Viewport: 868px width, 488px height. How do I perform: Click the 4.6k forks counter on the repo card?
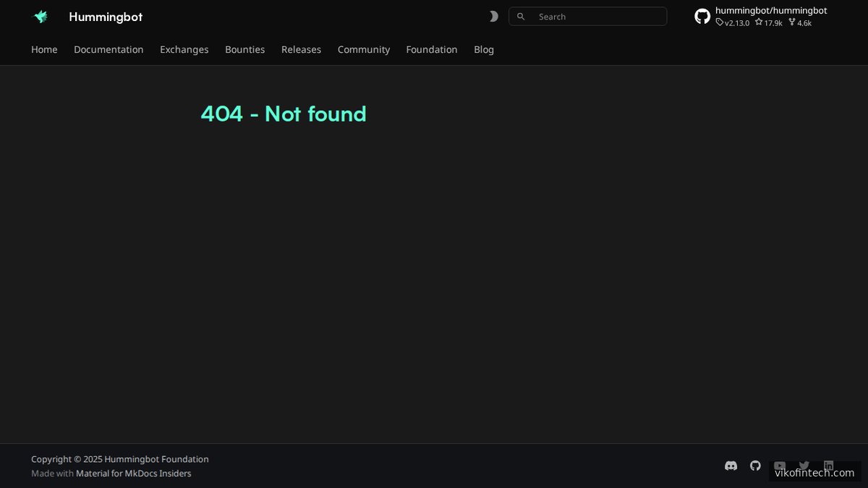pyautogui.click(x=799, y=22)
